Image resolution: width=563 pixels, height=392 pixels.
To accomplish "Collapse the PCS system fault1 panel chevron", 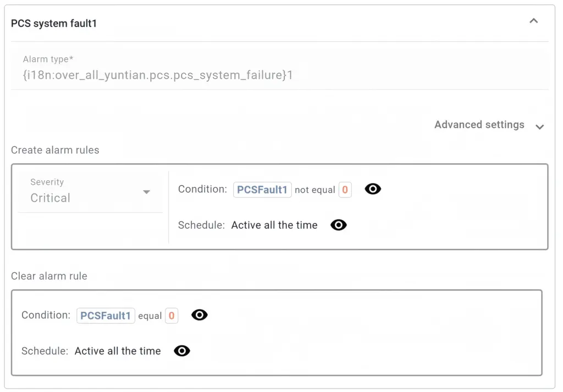I will tap(533, 21).
